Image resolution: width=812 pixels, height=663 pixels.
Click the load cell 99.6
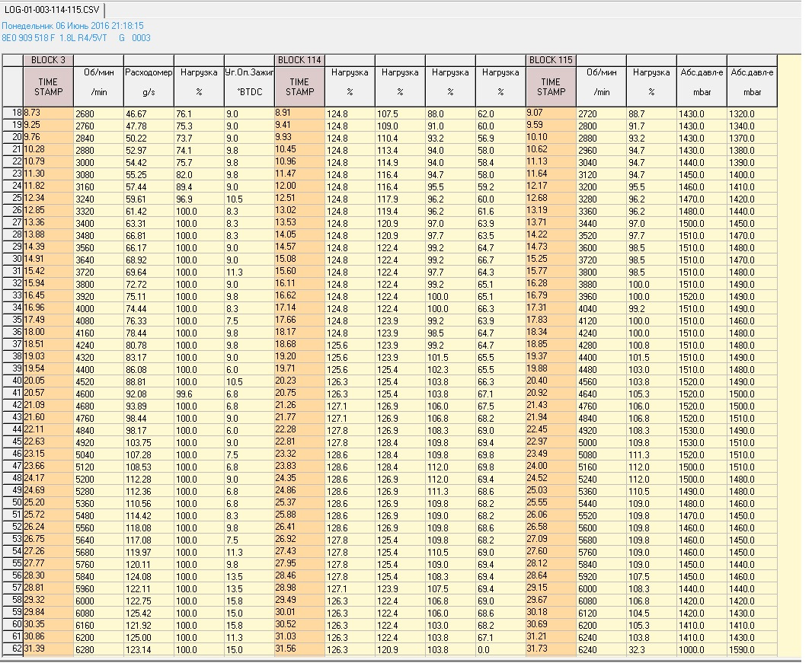click(199, 394)
